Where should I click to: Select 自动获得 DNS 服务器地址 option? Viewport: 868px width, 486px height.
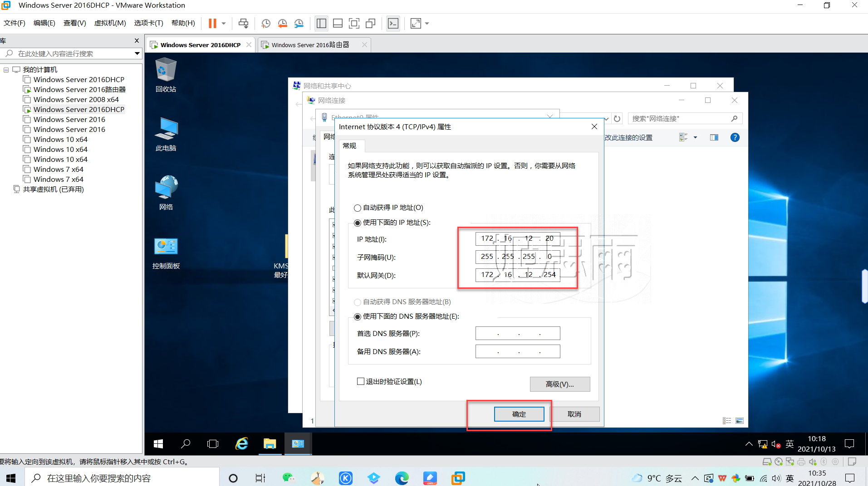(x=357, y=301)
